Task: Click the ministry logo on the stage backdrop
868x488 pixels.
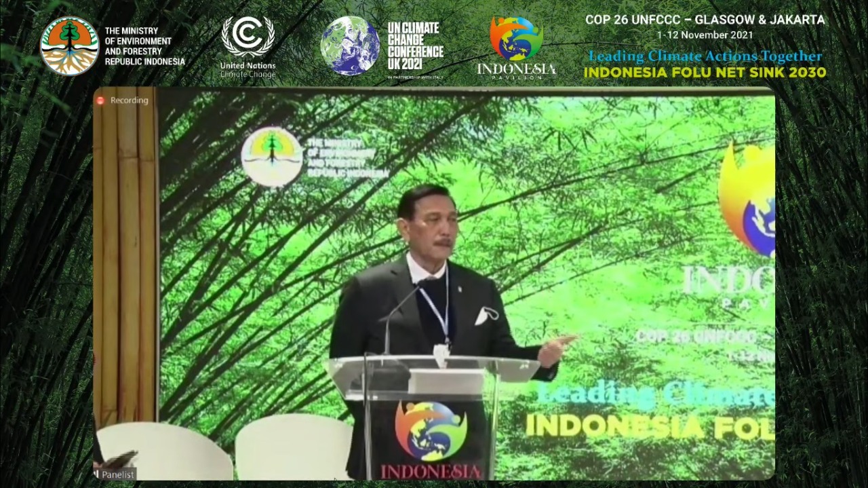Action: click(x=272, y=157)
